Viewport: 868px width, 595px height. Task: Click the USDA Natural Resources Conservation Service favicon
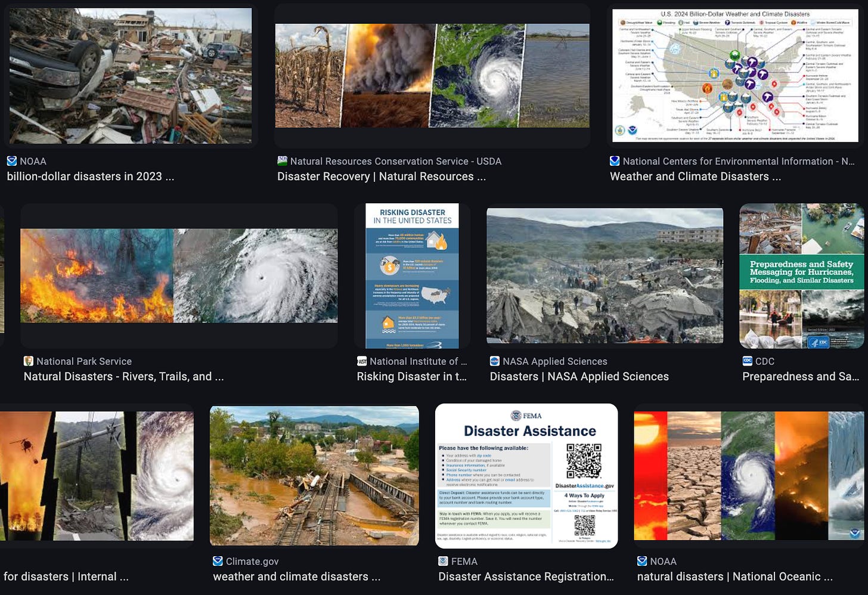pyautogui.click(x=283, y=161)
